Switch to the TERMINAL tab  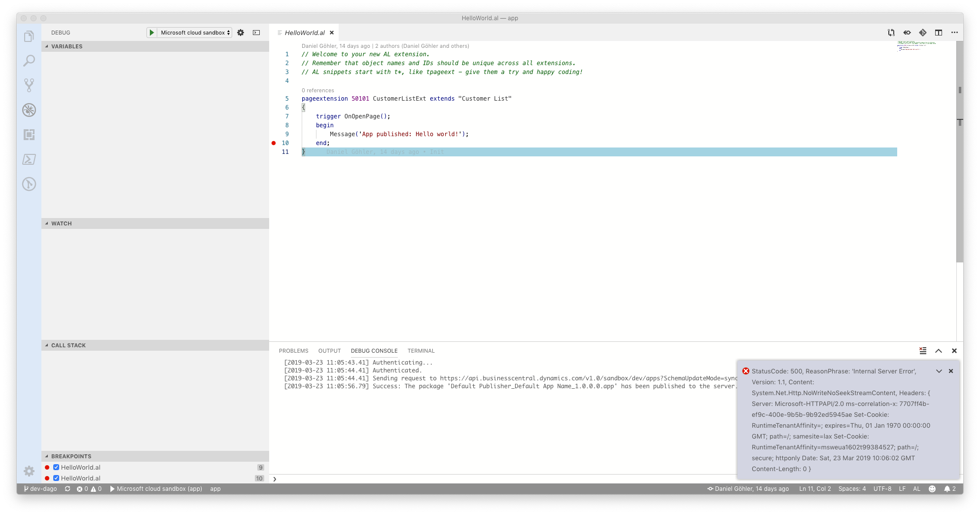coord(421,351)
